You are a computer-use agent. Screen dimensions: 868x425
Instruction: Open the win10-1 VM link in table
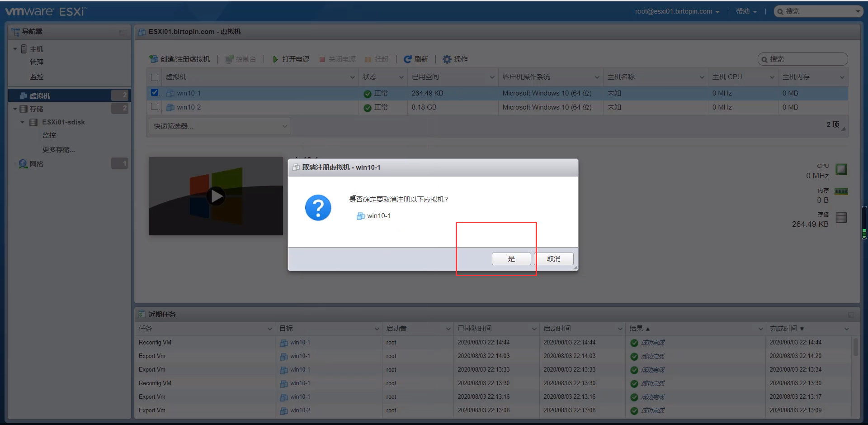[189, 93]
